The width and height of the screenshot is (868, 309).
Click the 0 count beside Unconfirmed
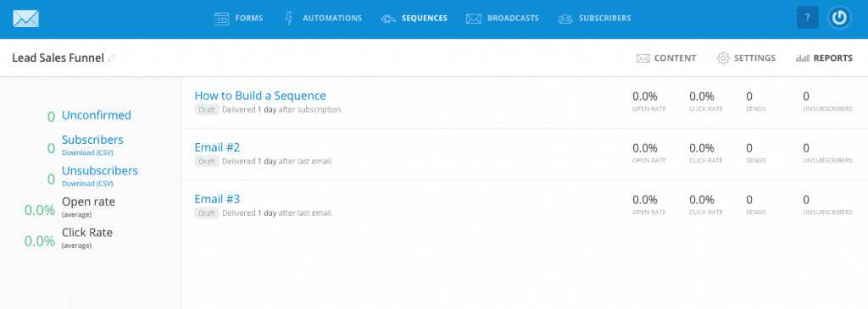pyautogui.click(x=51, y=117)
